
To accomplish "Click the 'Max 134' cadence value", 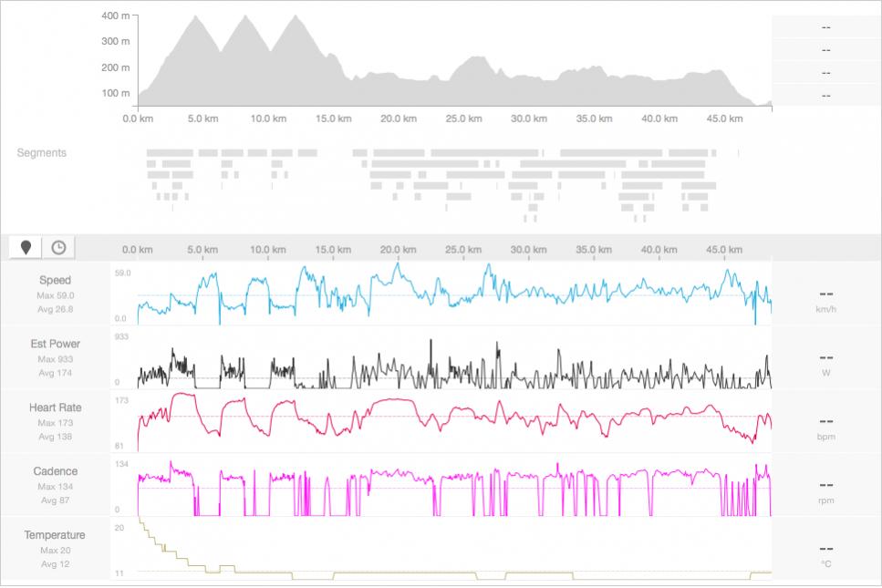I will (55, 487).
